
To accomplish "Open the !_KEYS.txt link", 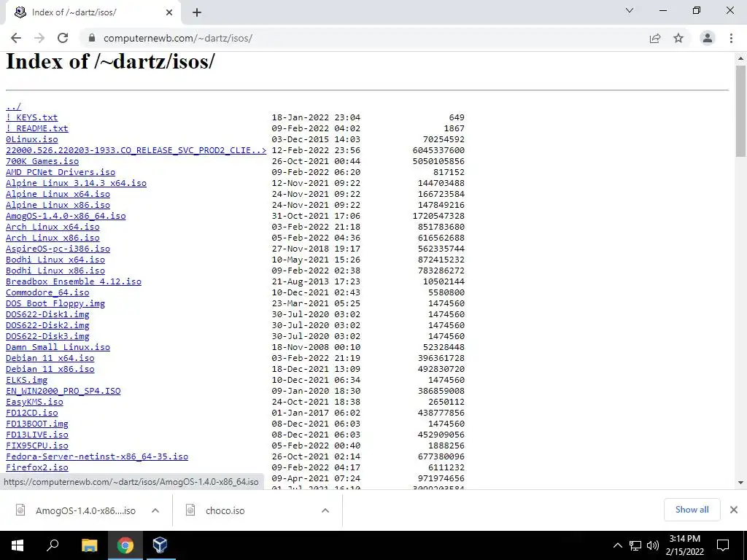I will (32, 117).
